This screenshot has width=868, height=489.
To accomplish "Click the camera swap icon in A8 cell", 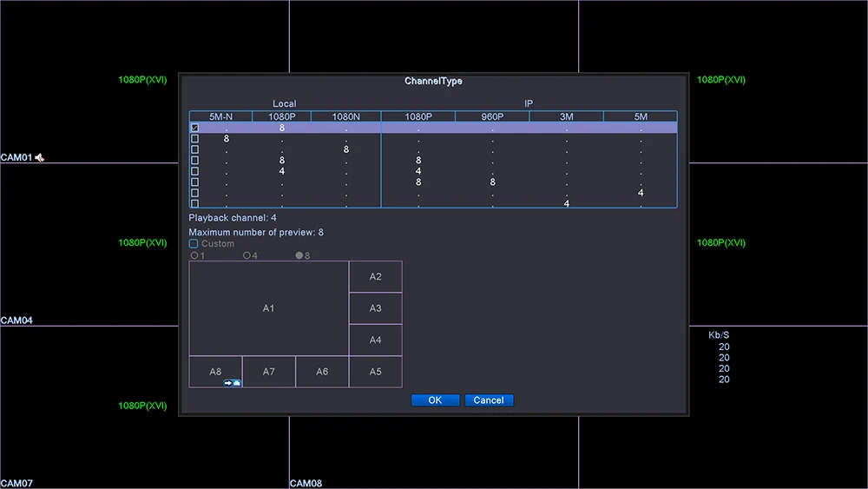I will (x=232, y=383).
